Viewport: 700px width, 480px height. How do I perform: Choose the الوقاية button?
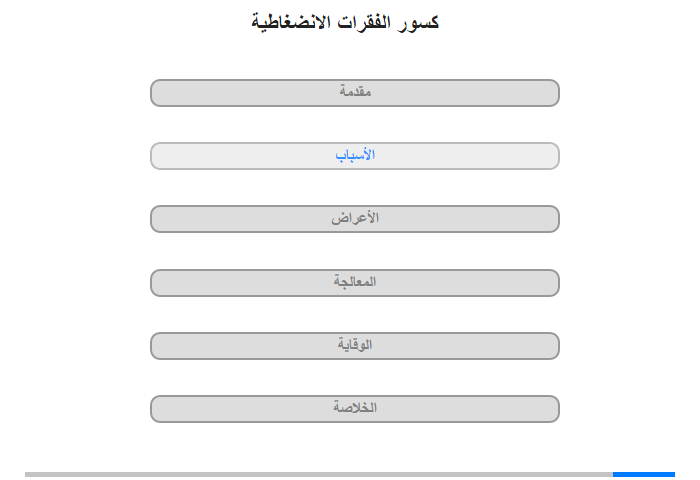pos(354,346)
